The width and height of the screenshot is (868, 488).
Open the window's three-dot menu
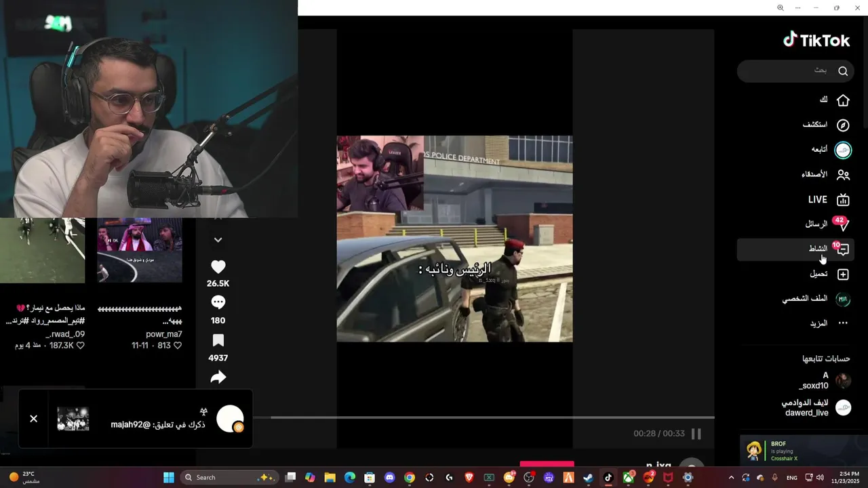click(x=797, y=7)
